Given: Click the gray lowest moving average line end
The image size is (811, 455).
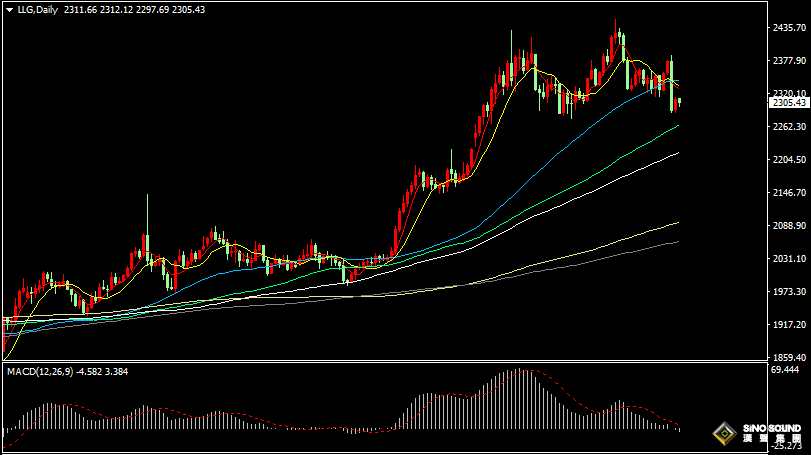Looking at the screenshot, I should click(676, 241).
